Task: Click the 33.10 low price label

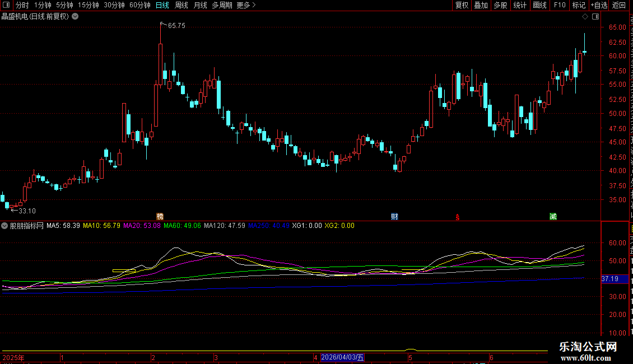Action: [x=27, y=211]
